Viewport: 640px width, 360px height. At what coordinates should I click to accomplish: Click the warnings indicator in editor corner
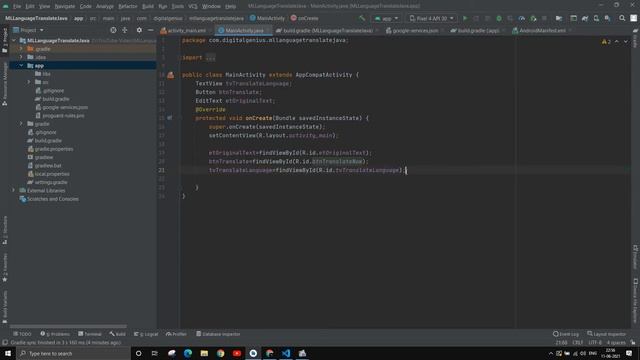tap(606, 42)
